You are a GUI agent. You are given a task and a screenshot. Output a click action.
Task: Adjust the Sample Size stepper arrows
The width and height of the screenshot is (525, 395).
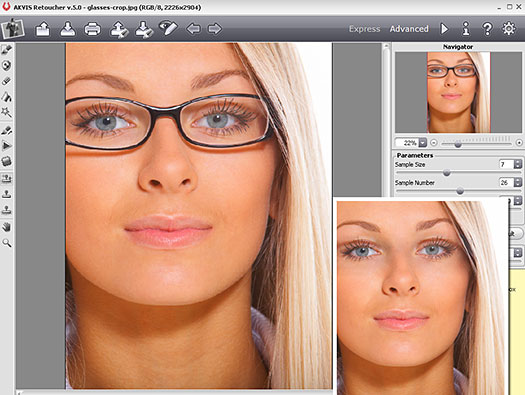(x=518, y=164)
